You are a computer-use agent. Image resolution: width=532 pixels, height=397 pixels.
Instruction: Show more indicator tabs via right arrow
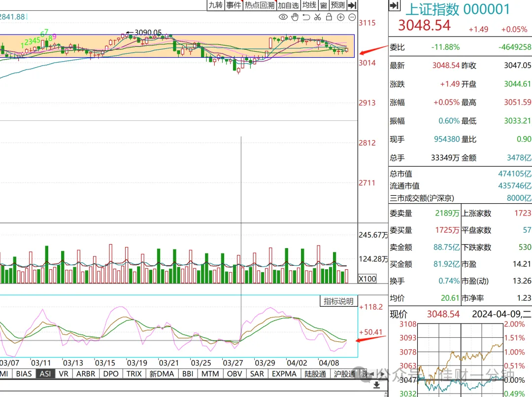(382, 374)
